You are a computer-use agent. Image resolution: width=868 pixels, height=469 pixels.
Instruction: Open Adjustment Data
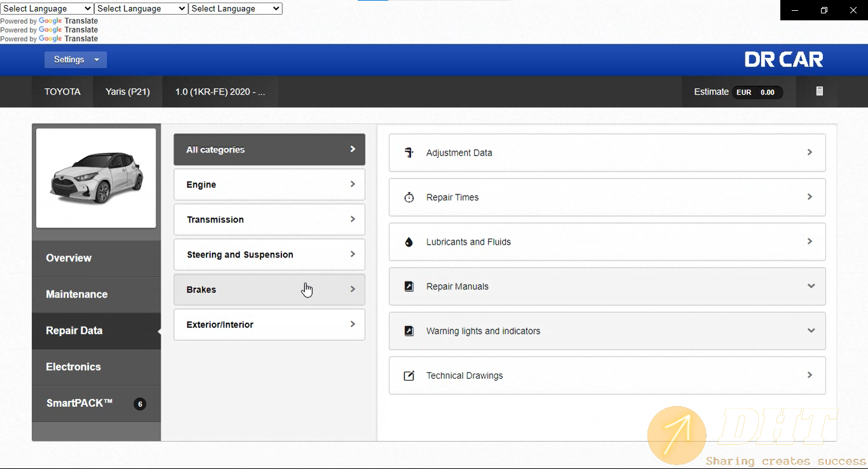click(607, 153)
